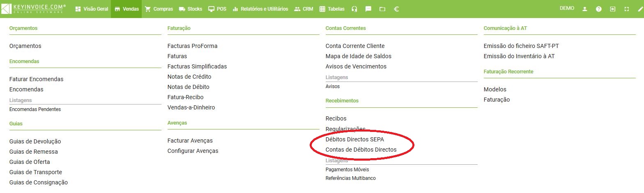Open Fatura-Recibo
This screenshot has height=193, width=644.
click(186, 97)
